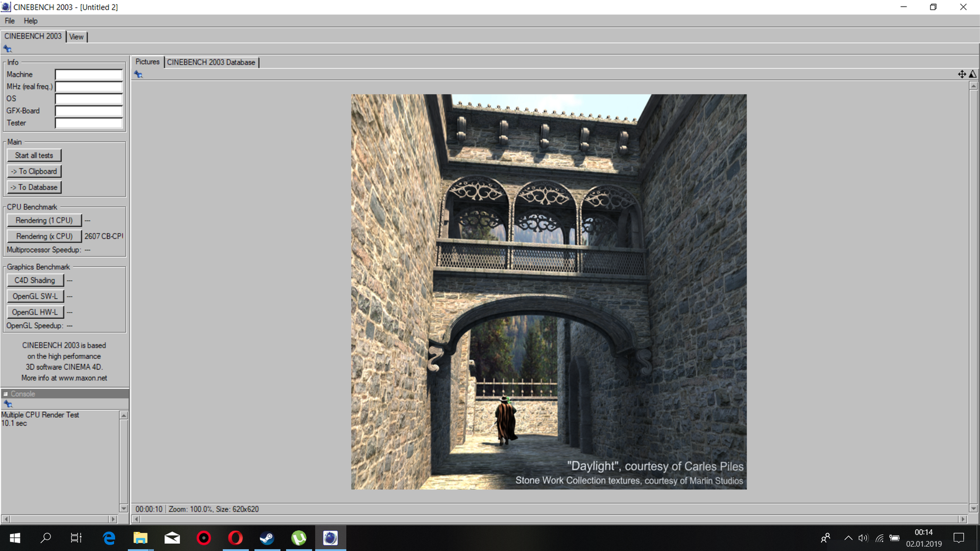Click the 2607 CB-CPU result text
The height and width of the screenshot is (551, 980).
pos(104,236)
